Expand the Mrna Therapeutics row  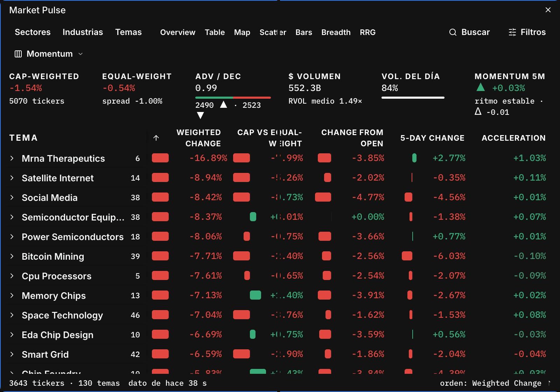[12, 158]
